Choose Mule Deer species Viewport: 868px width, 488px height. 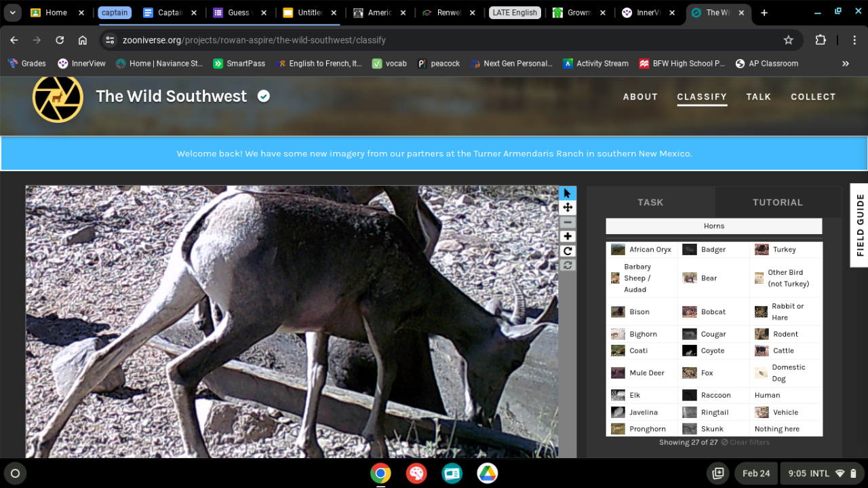(x=642, y=373)
